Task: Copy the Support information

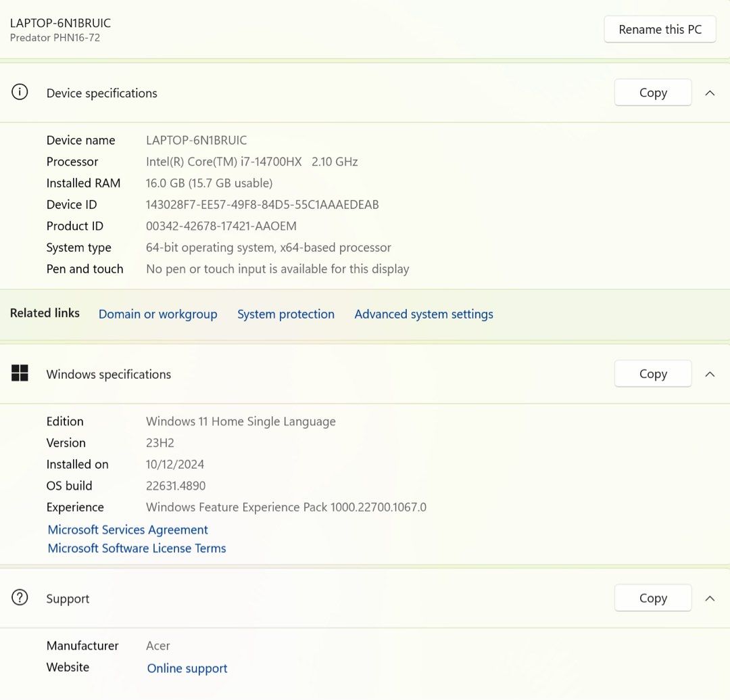Action: 653,598
